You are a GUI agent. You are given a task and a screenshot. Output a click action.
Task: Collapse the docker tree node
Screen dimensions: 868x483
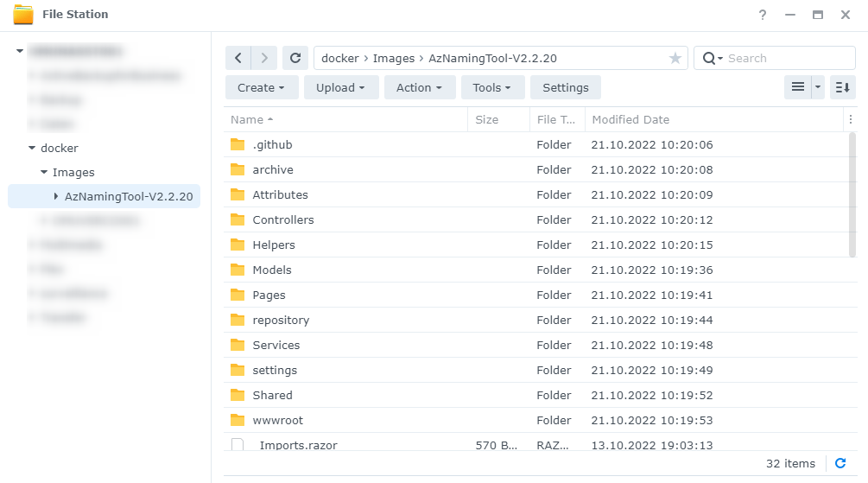(x=32, y=148)
